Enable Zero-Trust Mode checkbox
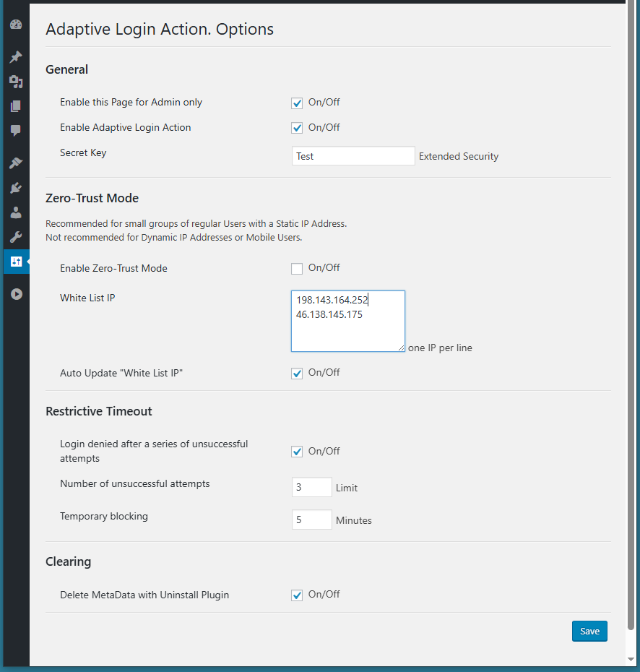This screenshot has height=672, width=640. coord(297,269)
